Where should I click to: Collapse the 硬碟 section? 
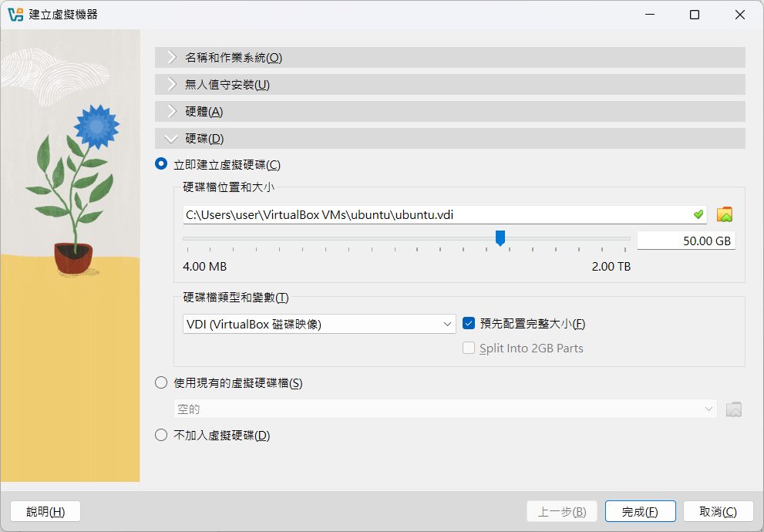click(x=449, y=139)
